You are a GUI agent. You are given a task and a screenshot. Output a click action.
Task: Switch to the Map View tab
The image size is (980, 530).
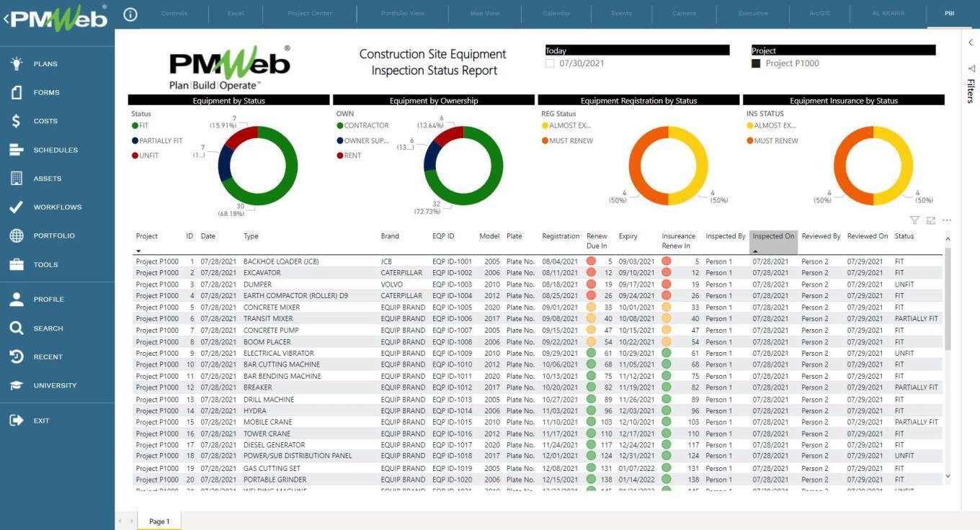tap(485, 14)
